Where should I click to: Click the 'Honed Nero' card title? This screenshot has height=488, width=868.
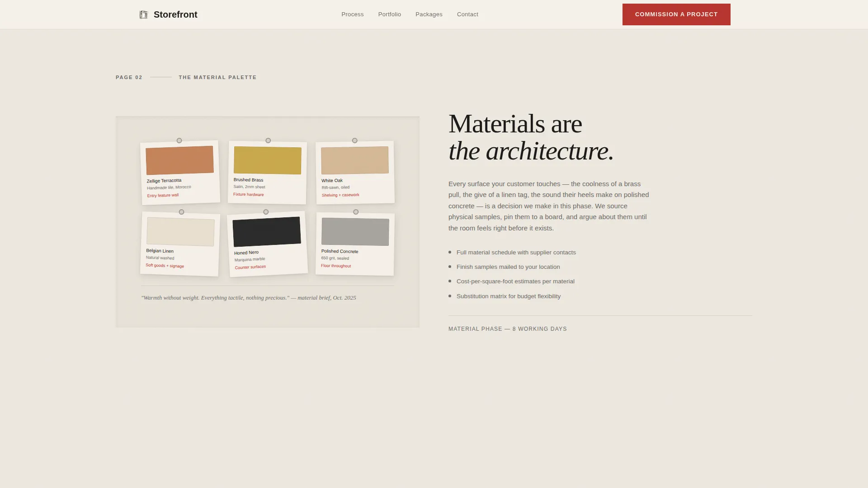point(246,253)
